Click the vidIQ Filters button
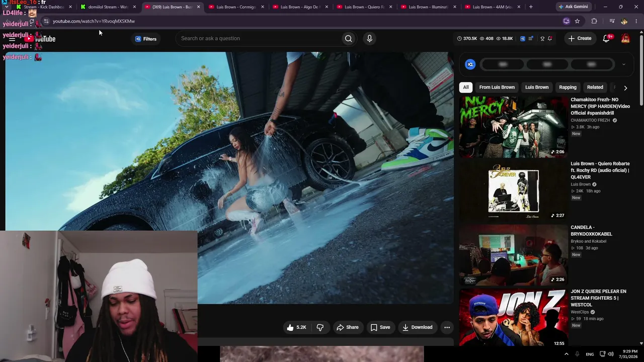This screenshot has width=644, height=362. pyautogui.click(x=145, y=39)
